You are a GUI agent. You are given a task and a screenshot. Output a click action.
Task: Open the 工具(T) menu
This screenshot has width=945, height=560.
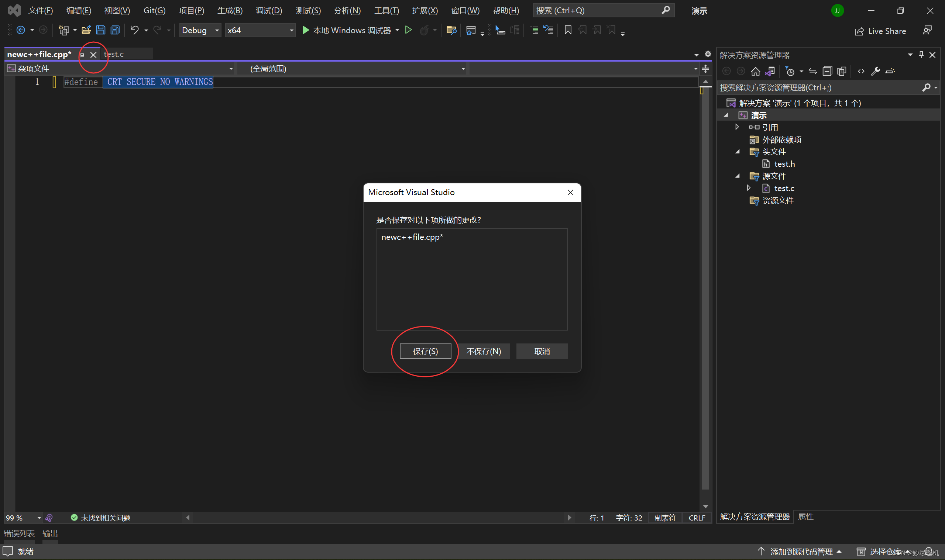coord(386,10)
